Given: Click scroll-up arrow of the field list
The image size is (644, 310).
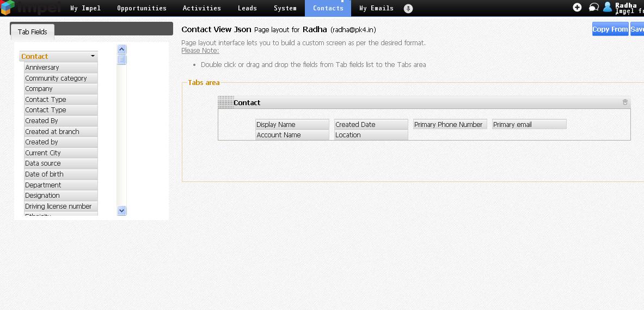Looking at the screenshot, I should 122,50.
